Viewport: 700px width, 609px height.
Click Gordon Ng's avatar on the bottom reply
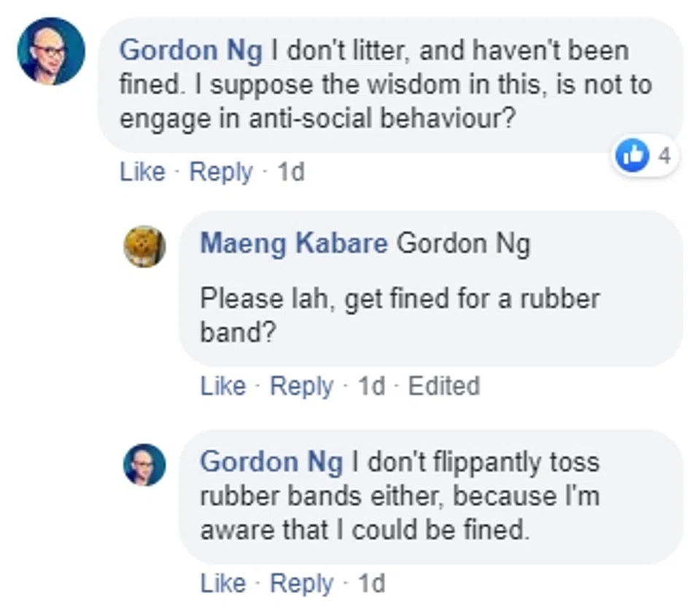(144, 464)
